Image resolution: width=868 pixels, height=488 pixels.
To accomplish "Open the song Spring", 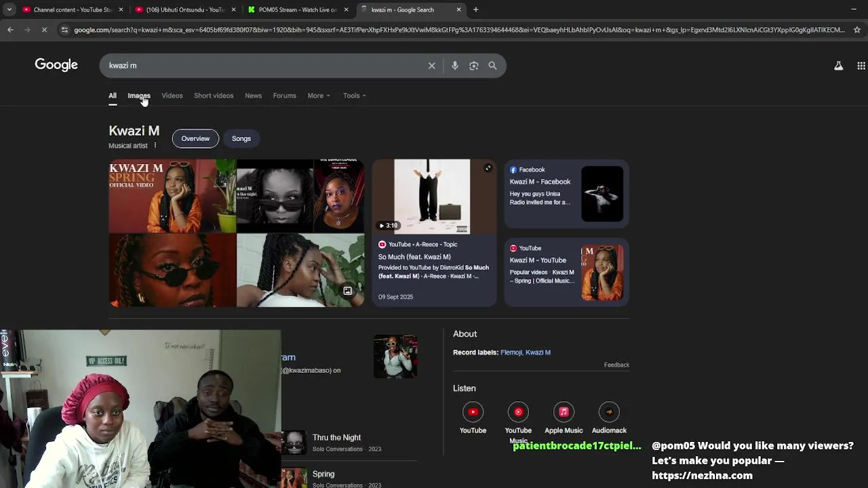I will (x=323, y=474).
